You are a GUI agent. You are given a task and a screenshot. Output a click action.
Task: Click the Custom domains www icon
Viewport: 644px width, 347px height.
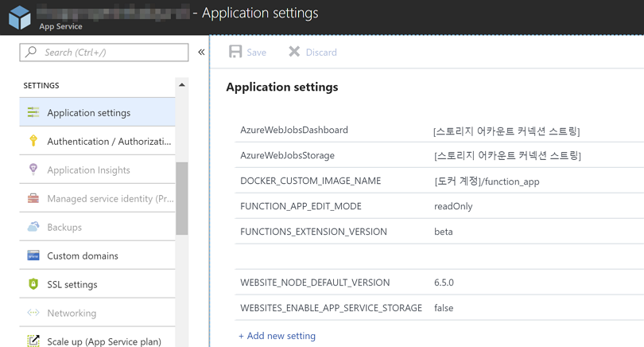click(x=33, y=255)
